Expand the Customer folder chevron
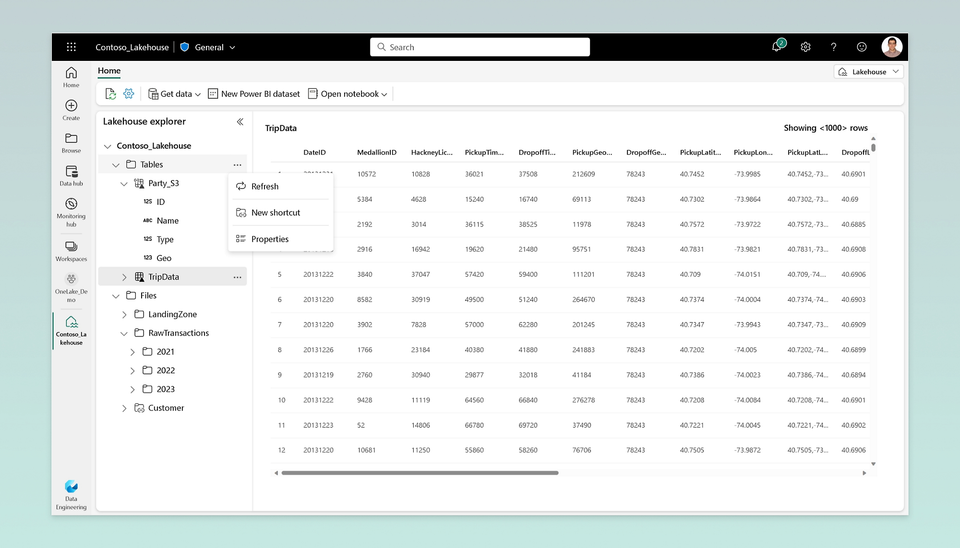This screenshot has width=960, height=548. click(x=124, y=408)
